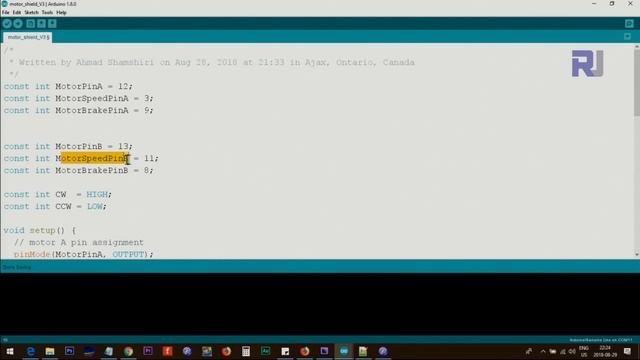This screenshot has width=640, height=360.
Task: Click the volume speaker tray icon
Action: tap(572, 351)
